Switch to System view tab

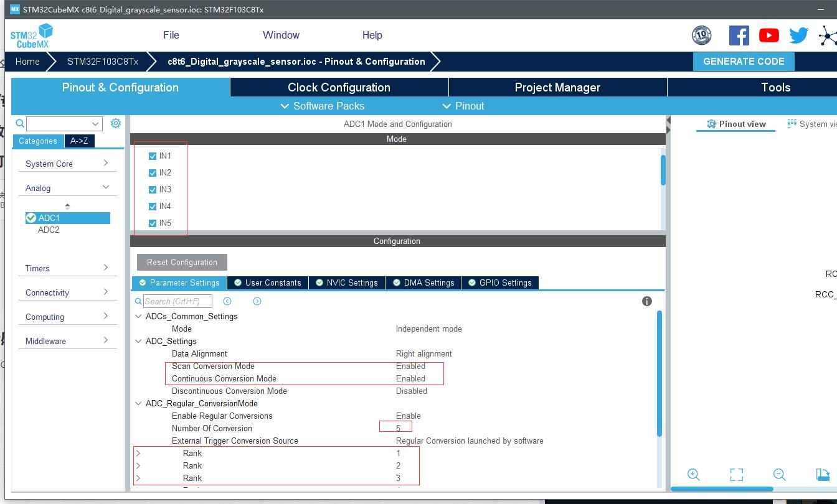[813, 124]
